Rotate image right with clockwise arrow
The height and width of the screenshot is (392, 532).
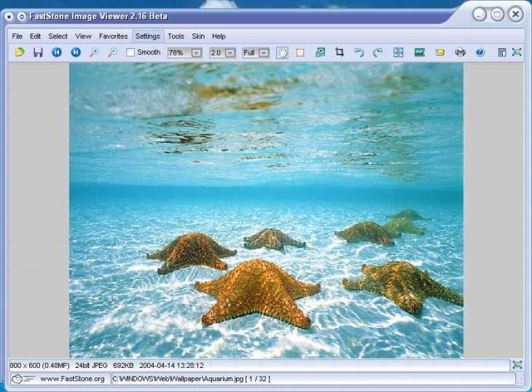[378, 52]
